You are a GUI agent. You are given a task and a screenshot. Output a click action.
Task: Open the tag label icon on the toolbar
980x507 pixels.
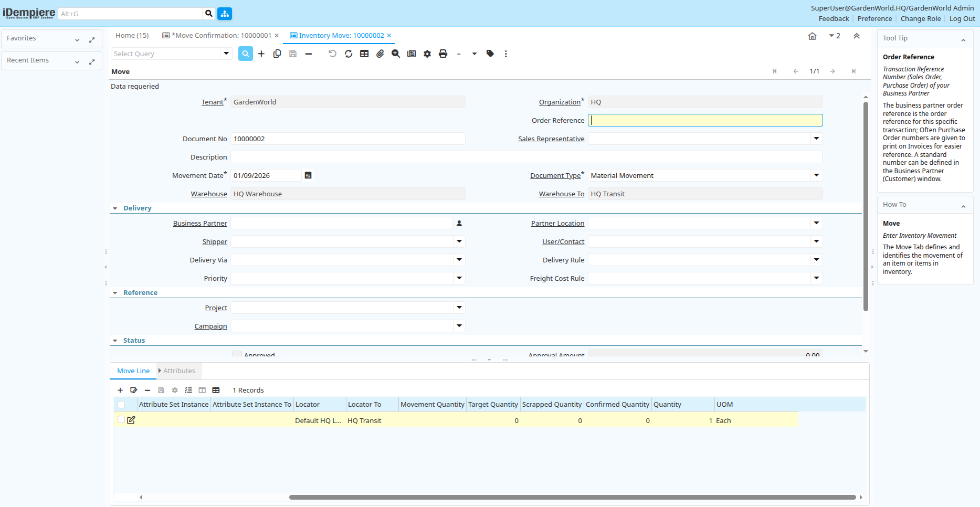coord(490,54)
